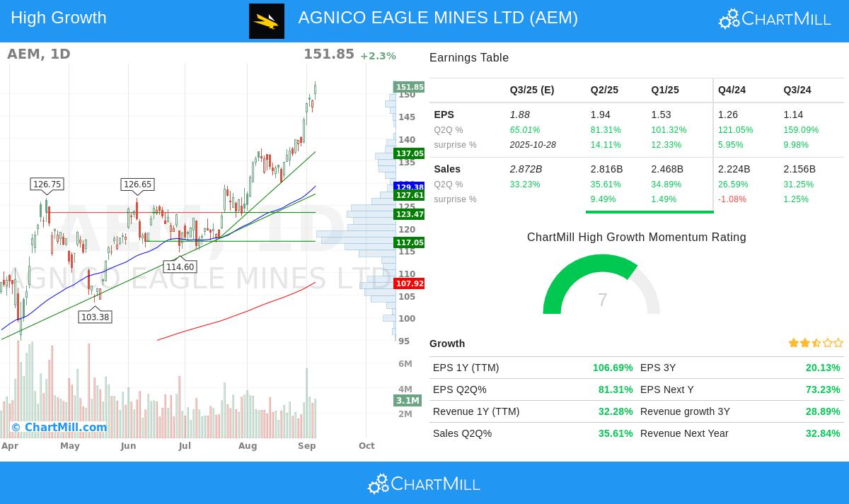Click the "Earnings Table" heading
Viewport: 849px width, 504px height.
point(469,58)
